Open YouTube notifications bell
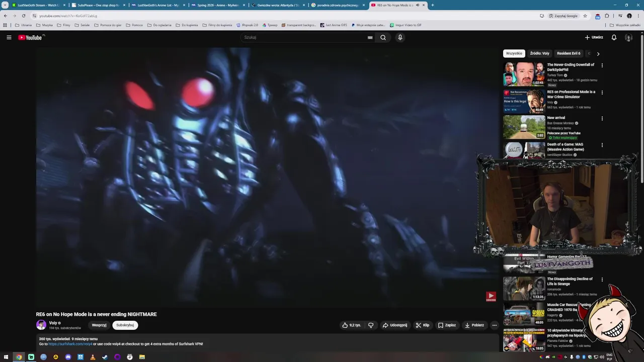This screenshot has width=644, height=362. tap(614, 37)
